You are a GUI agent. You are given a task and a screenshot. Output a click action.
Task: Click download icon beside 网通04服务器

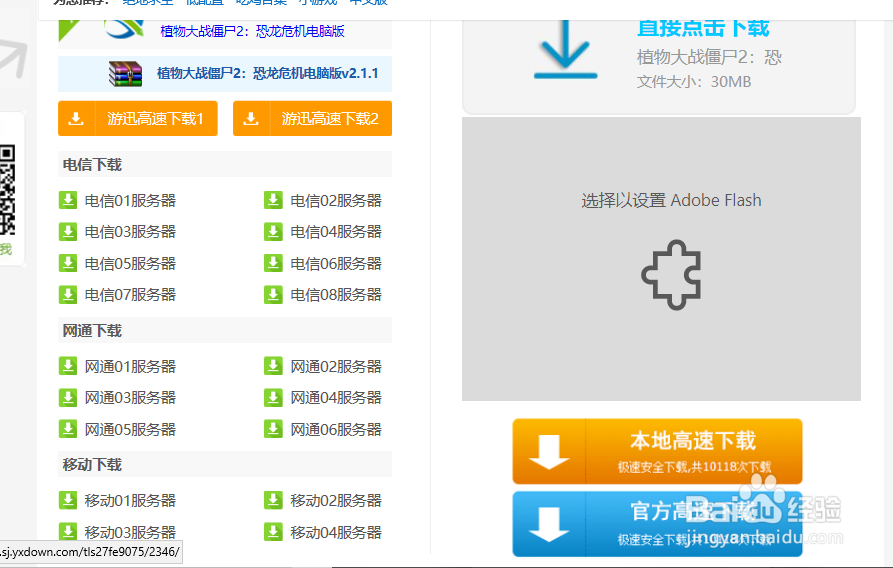pos(273,398)
